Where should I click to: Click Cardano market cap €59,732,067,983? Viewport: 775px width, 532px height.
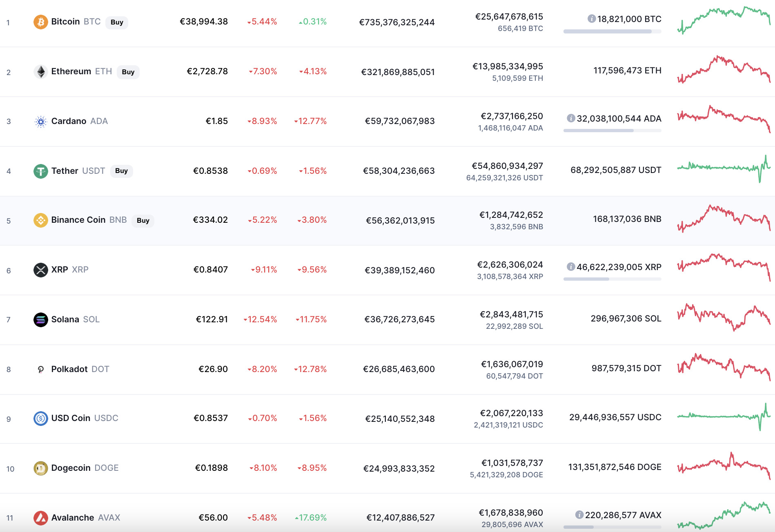click(400, 121)
